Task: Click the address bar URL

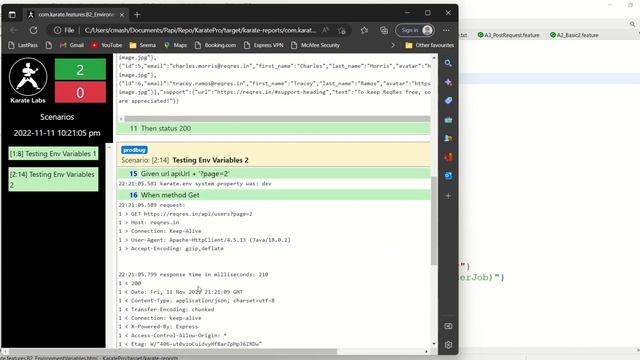Action: tap(200, 30)
